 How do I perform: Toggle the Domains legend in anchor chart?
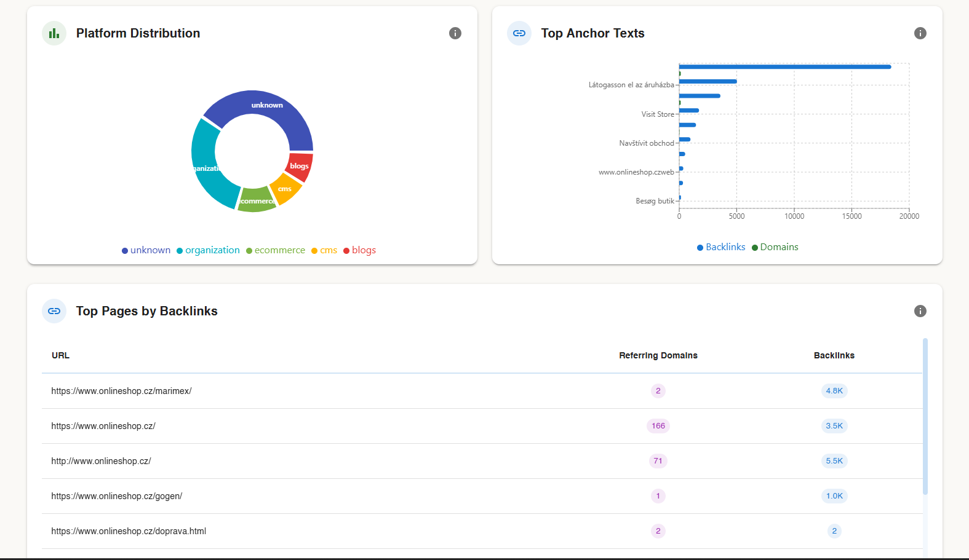coord(775,247)
